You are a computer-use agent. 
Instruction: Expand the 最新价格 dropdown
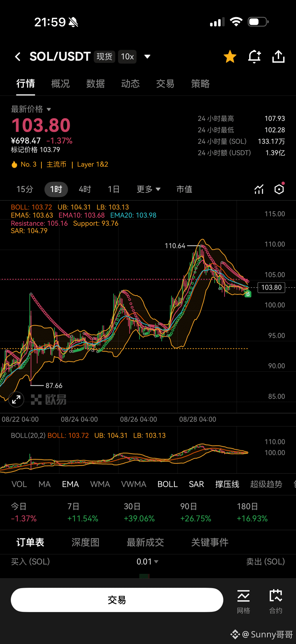click(31, 109)
